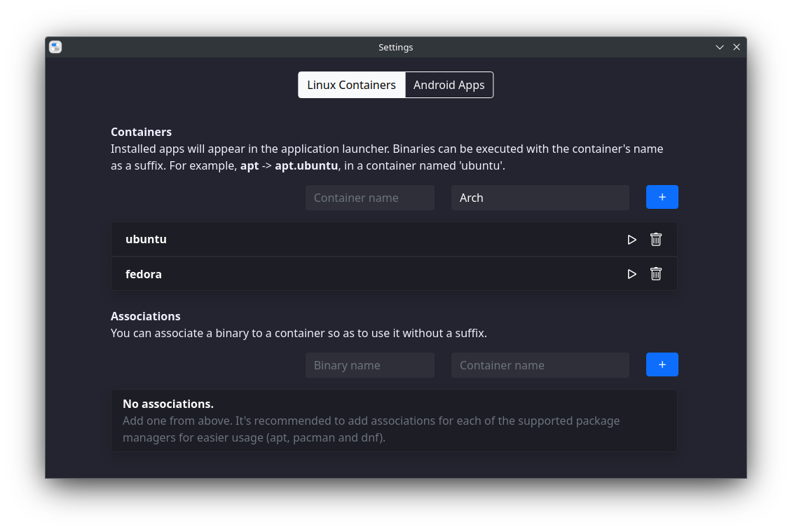Delete the fedora container via trash icon
The width and height of the screenshot is (792, 532).
[656, 274]
